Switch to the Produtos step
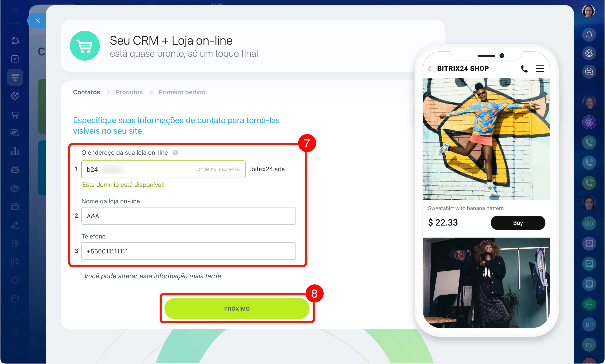The image size is (605, 364). pos(129,92)
